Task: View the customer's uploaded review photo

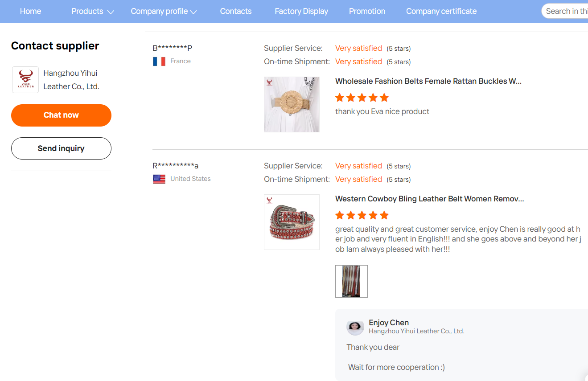Action: 351,281
